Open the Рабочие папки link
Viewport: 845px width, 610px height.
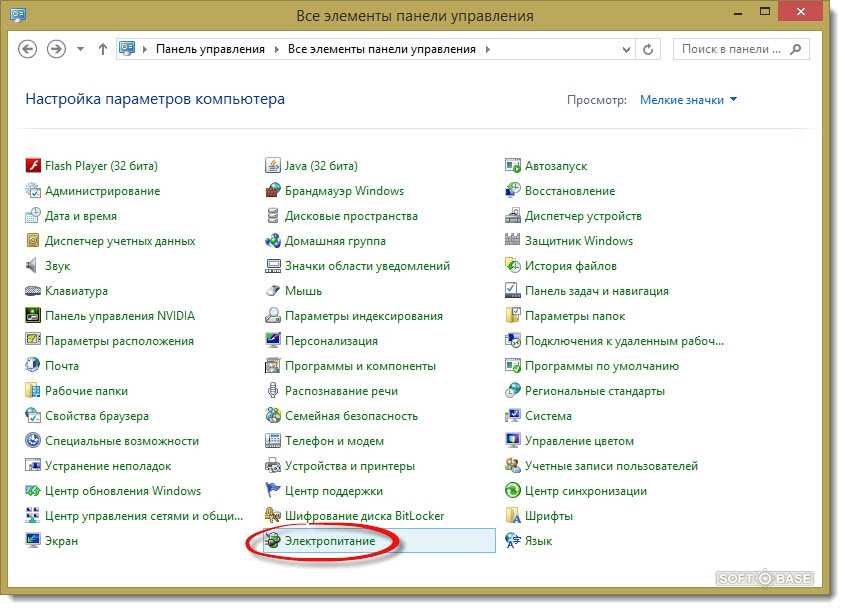click(86, 391)
